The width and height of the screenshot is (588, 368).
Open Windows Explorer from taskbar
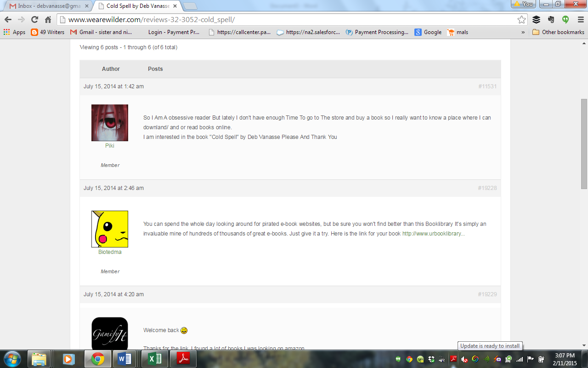tap(39, 359)
